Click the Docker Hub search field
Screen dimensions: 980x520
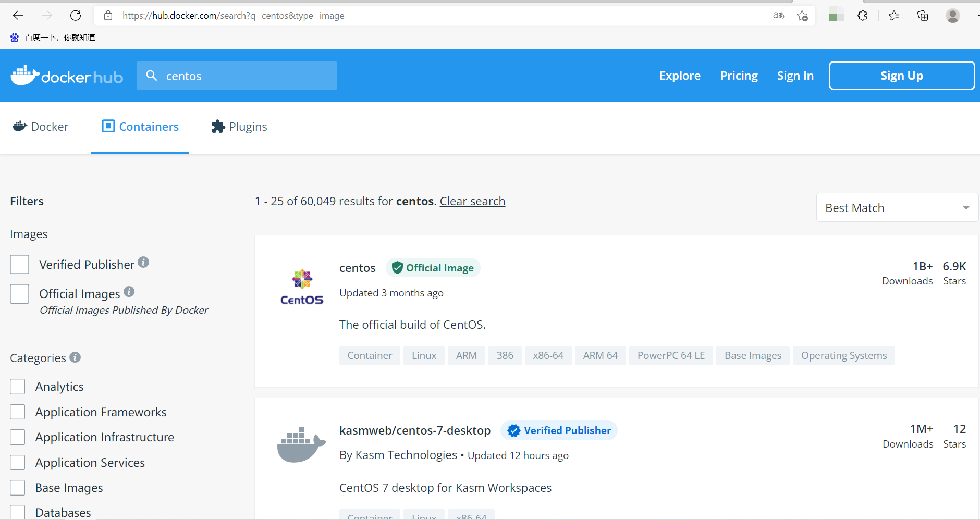237,76
